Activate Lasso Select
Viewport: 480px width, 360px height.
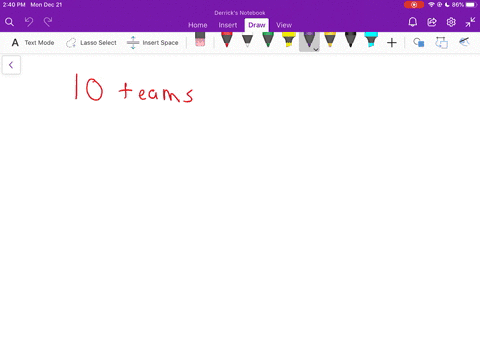[91, 43]
